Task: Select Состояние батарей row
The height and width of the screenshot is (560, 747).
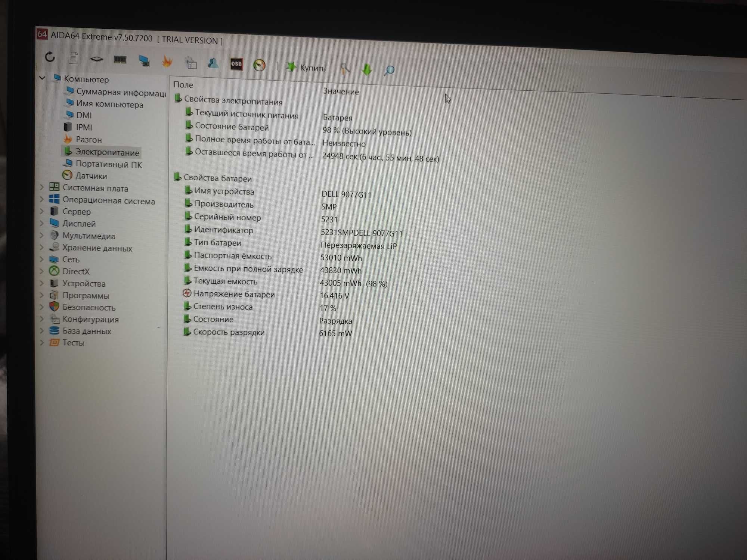Action: (298, 129)
